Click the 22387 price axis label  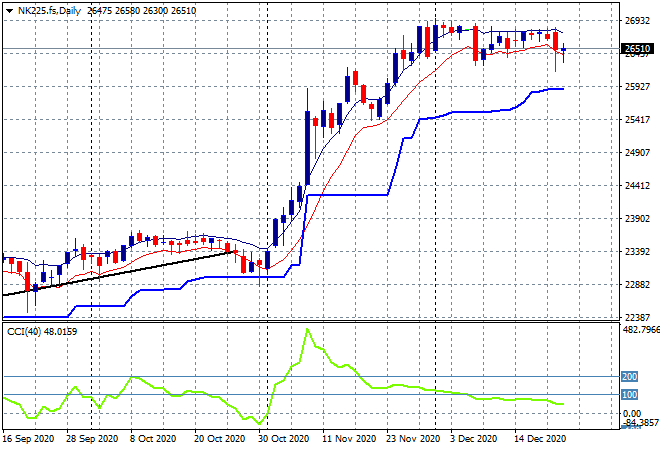637,317
